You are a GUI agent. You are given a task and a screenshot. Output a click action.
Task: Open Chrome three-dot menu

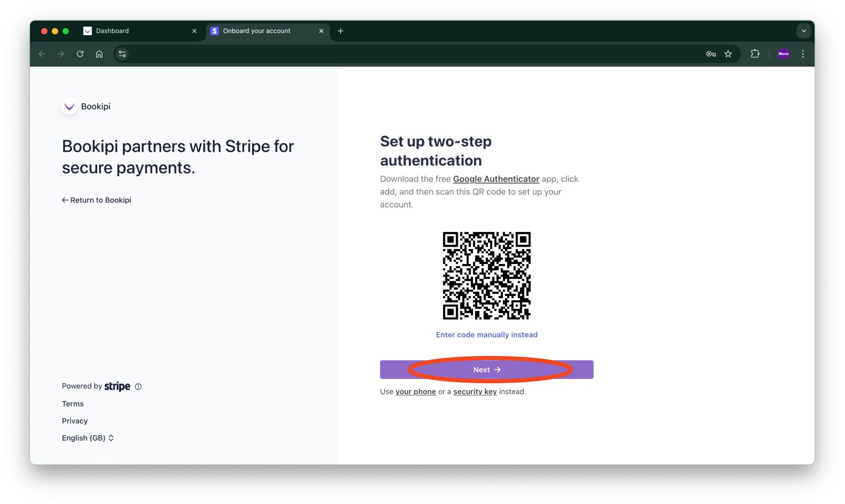coord(803,54)
